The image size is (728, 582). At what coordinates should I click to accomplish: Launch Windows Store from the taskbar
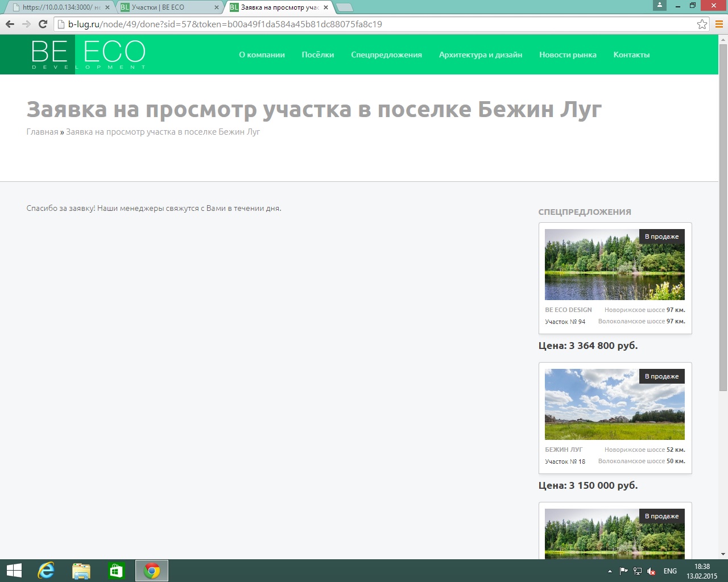(x=117, y=571)
